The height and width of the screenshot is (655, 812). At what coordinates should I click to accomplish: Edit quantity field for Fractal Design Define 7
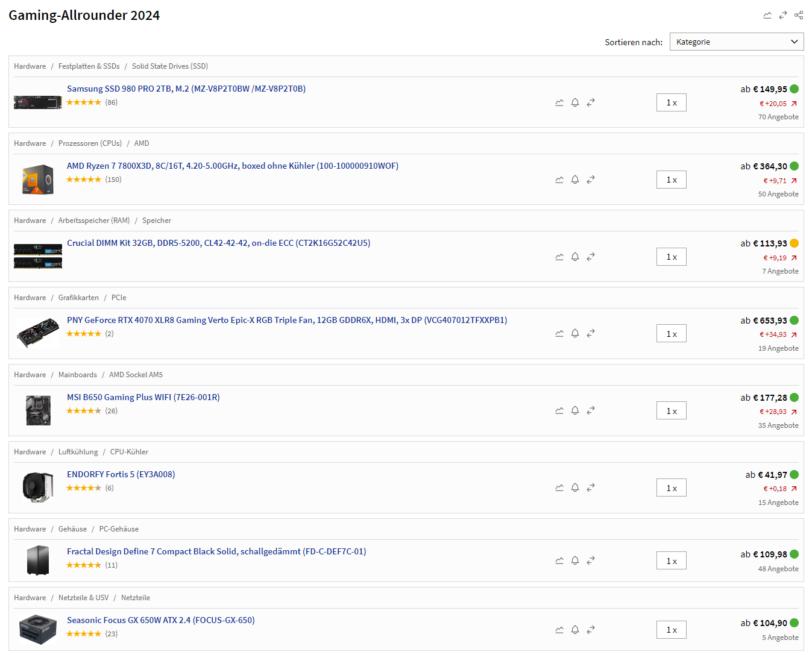point(672,561)
